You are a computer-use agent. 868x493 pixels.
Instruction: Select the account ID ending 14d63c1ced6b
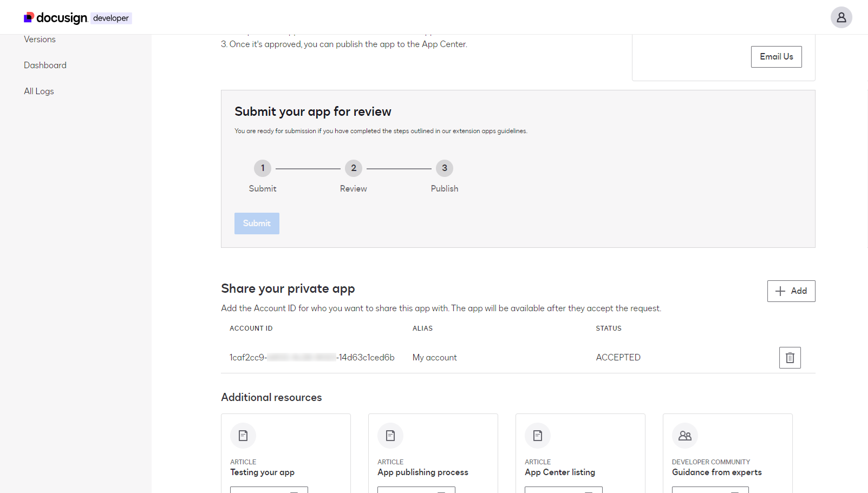(x=312, y=358)
